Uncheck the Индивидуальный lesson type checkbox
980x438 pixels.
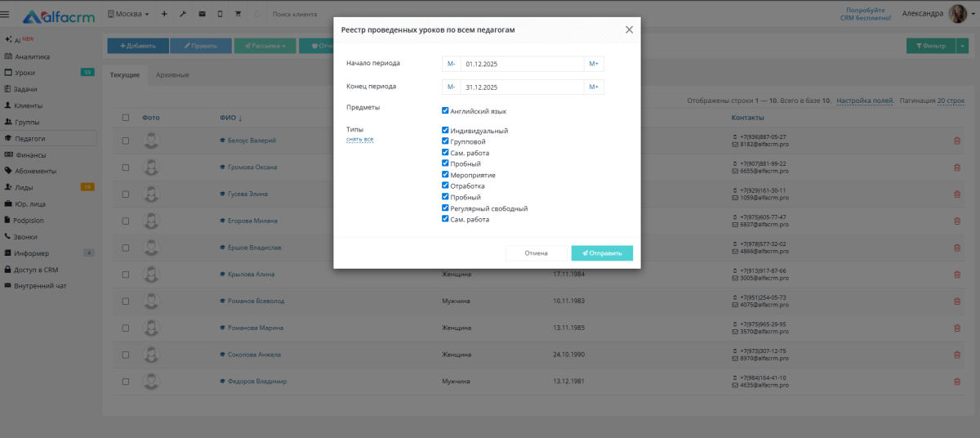click(x=445, y=130)
